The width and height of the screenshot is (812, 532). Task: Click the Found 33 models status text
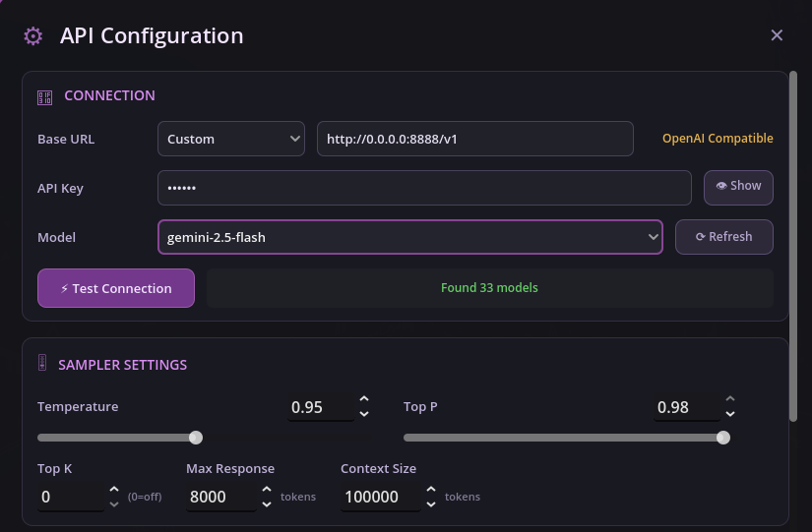tap(489, 288)
